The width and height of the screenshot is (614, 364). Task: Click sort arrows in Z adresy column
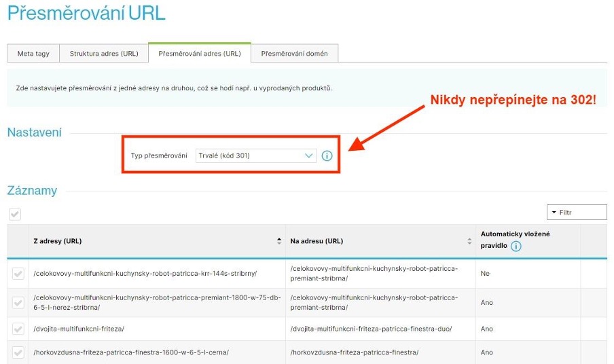(x=278, y=241)
